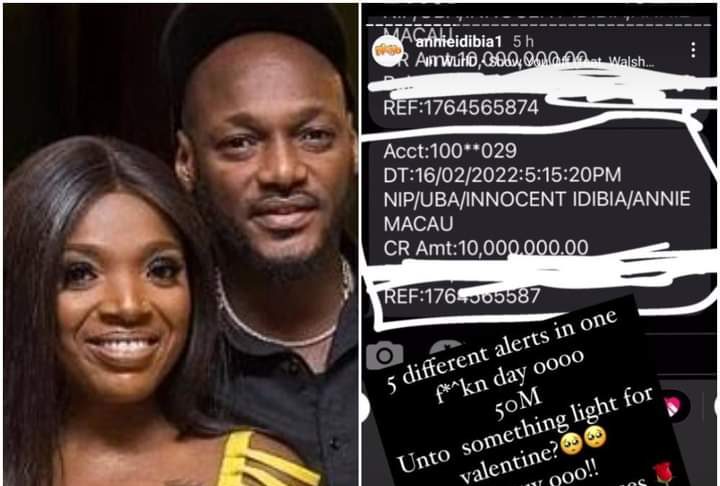Tap the annieidibia1 profile avatar
Screen dimensions: 720x486
tap(388, 50)
